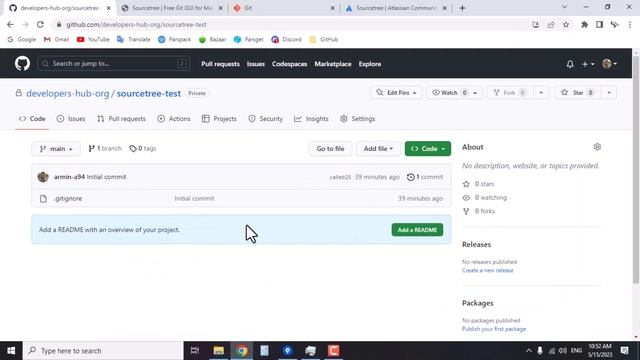Open Explore in top navigation
Viewport: 640px width, 360px height.
click(x=370, y=64)
